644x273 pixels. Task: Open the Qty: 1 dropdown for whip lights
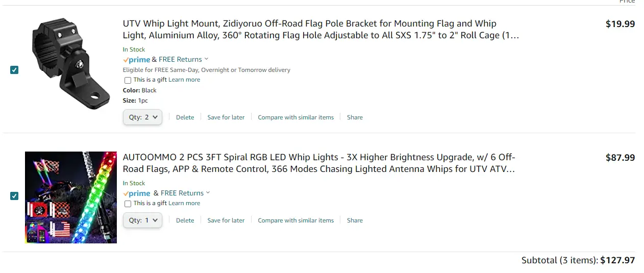142,220
